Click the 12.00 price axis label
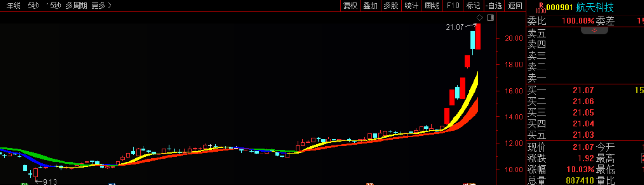The width and height of the screenshot is (644, 185). (513, 143)
